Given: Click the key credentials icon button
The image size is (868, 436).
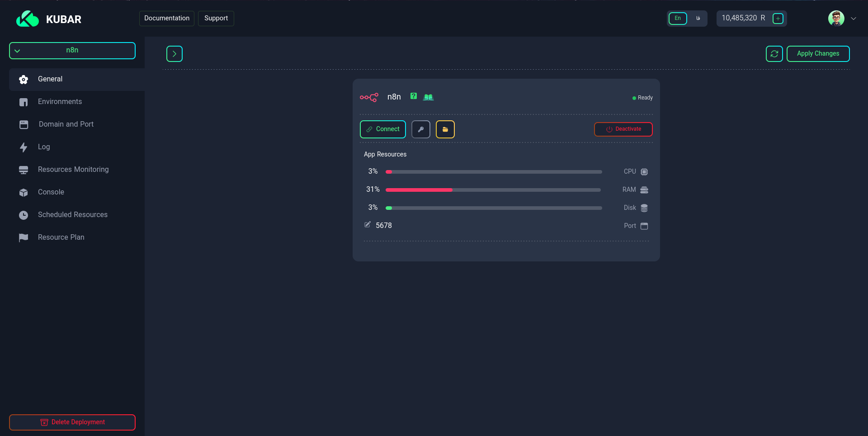Looking at the screenshot, I should pos(421,129).
